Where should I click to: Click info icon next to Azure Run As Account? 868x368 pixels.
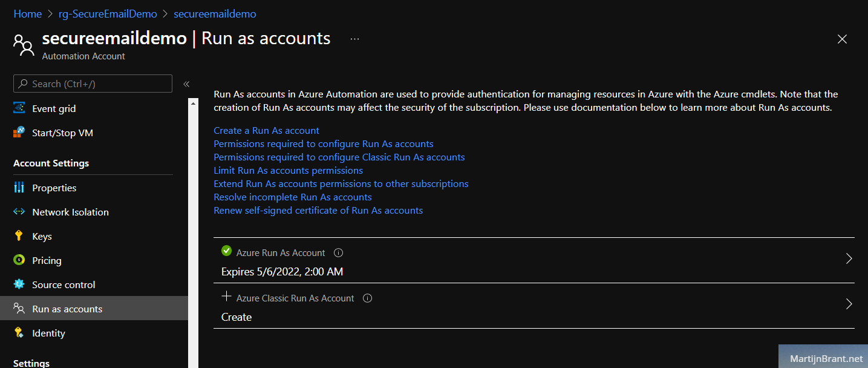click(339, 253)
